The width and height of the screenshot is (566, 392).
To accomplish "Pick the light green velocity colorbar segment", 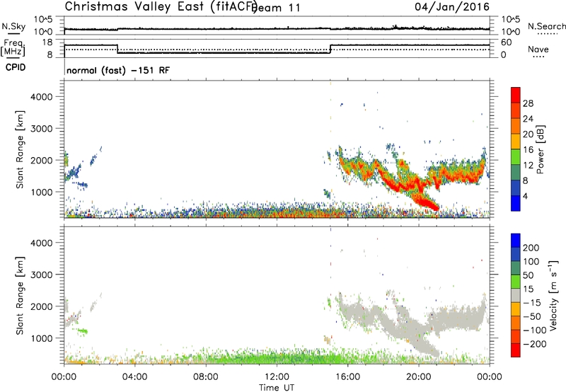I will coord(516,282).
